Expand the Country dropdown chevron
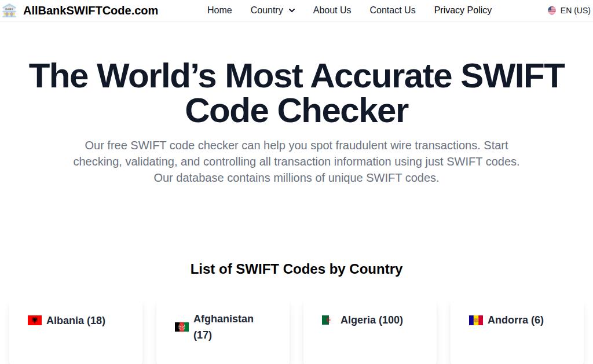 pos(292,10)
